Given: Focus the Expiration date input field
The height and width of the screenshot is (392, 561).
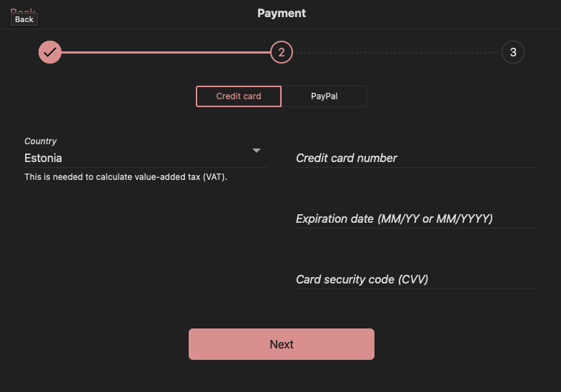Looking at the screenshot, I should [x=417, y=218].
